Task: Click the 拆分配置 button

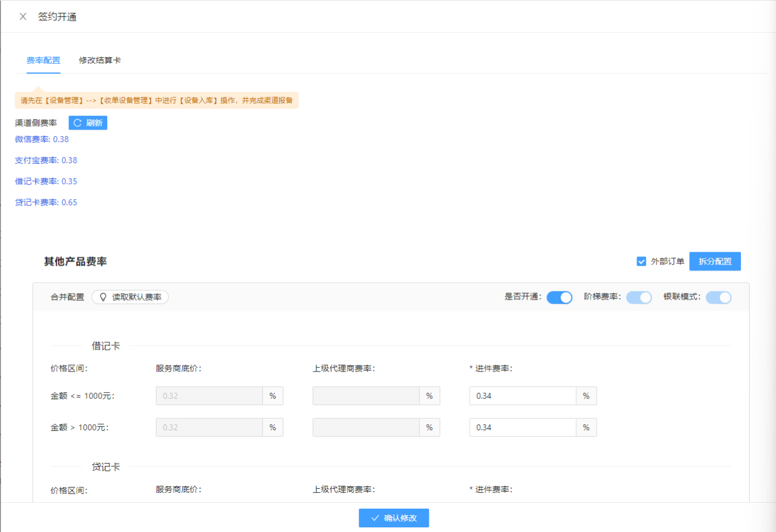Action: point(715,262)
